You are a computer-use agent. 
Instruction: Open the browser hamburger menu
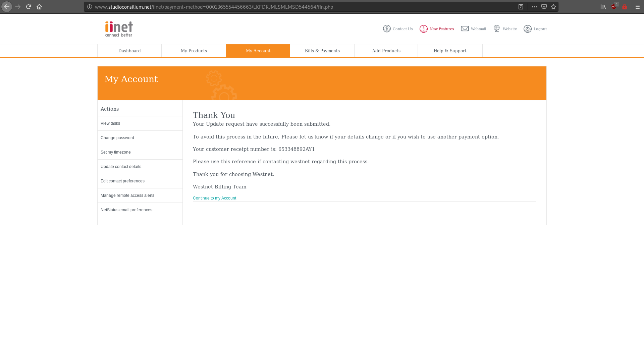click(637, 6)
